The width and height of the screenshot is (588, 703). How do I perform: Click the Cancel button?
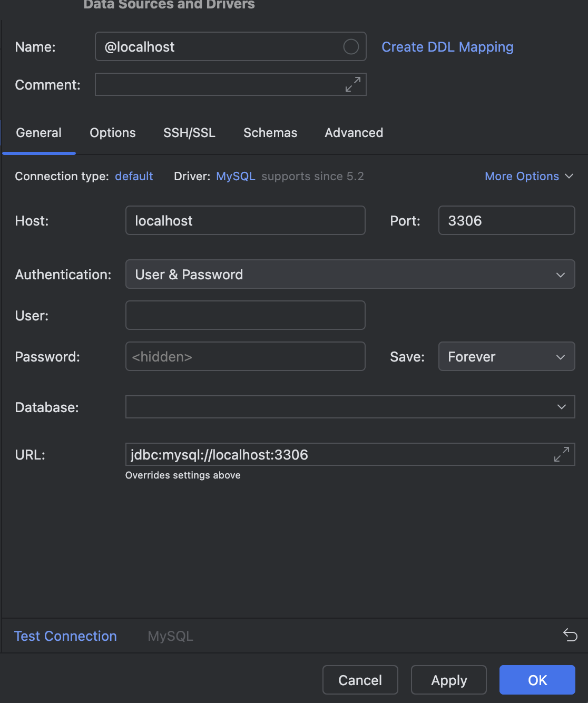coord(360,680)
